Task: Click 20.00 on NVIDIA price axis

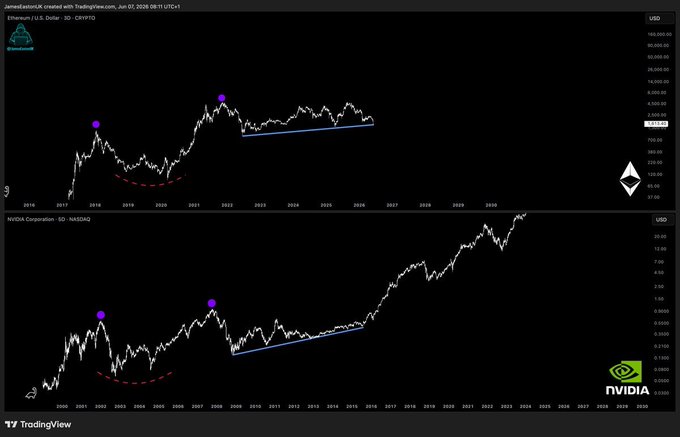Action: point(660,237)
